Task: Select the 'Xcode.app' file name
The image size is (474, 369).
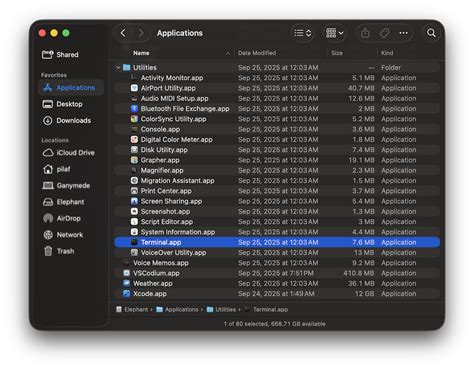Action: 150,294
